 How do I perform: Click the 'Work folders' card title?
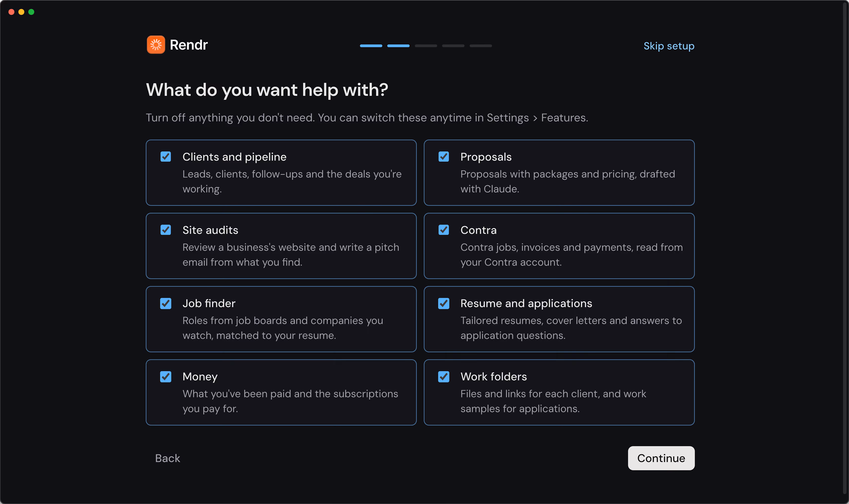[x=494, y=377]
